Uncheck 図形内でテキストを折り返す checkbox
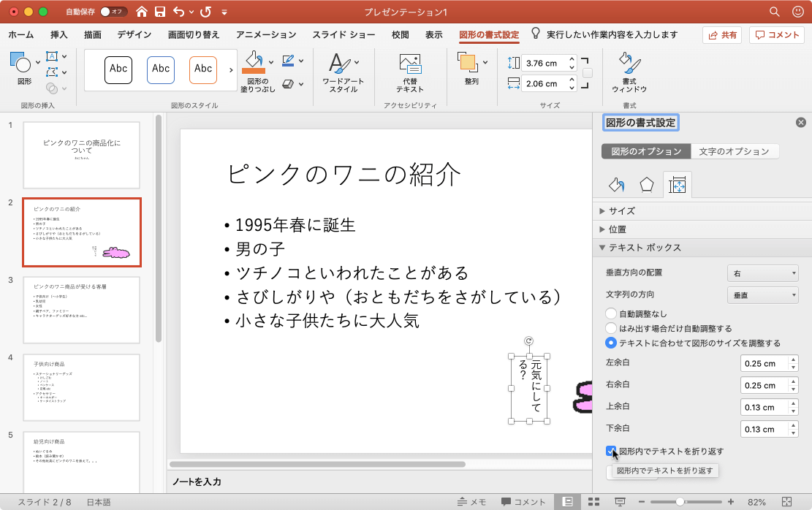 [612, 452]
